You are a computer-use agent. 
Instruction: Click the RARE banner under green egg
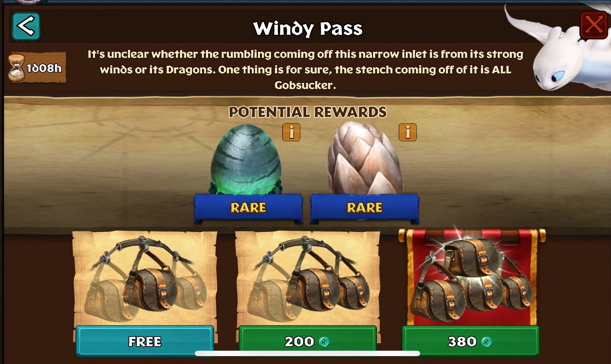(248, 208)
